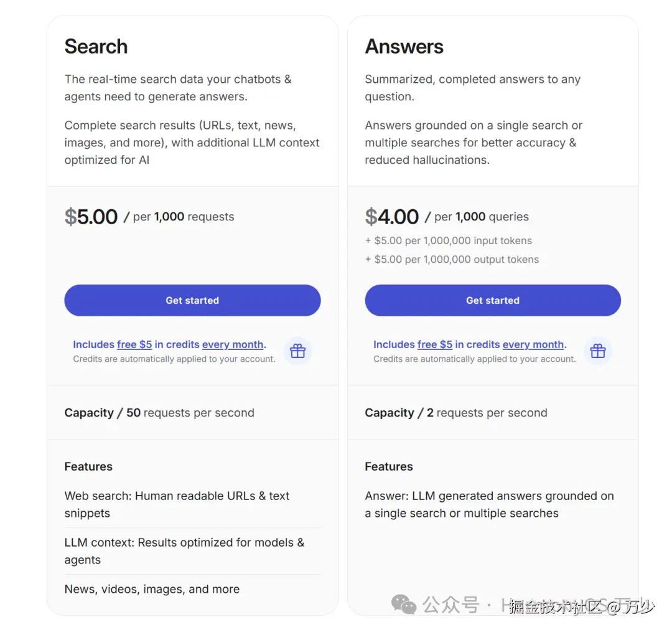
Task: Click the gift icon in the Answers card
Action: (598, 351)
